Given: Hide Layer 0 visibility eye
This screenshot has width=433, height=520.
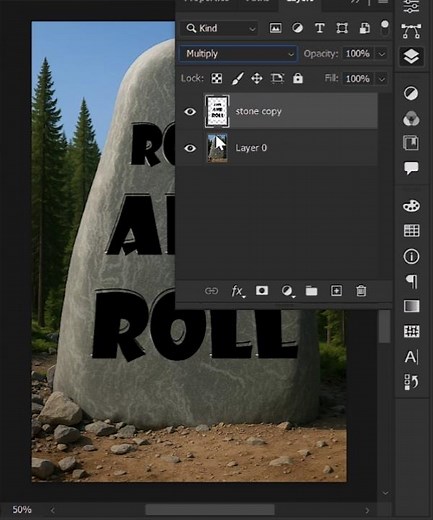Looking at the screenshot, I should tap(190, 148).
